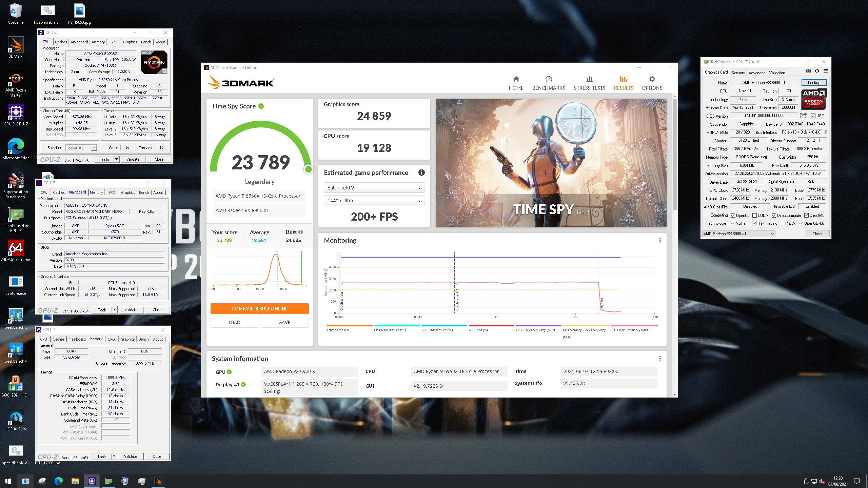868x488 pixels.
Task: Click the Windows Start button
Action: click(8, 481)
